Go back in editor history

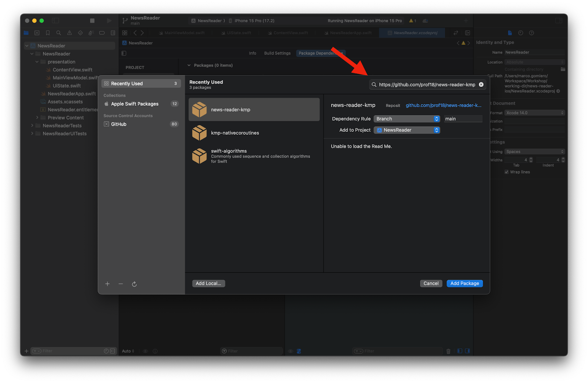click(135, 33)
